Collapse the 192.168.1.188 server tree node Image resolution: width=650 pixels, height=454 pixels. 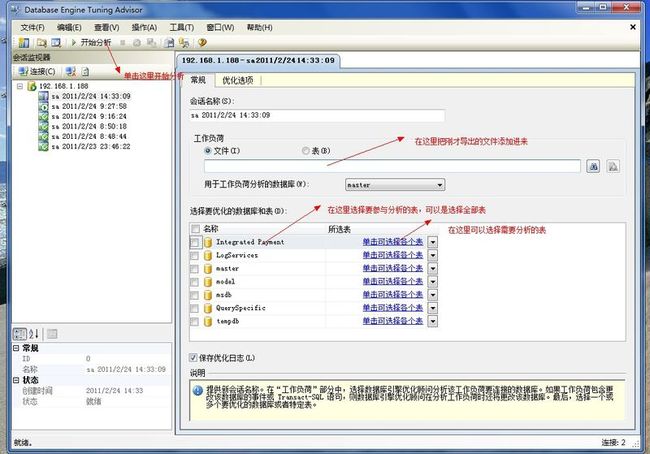pyautogui.click(x=20, y=86)
